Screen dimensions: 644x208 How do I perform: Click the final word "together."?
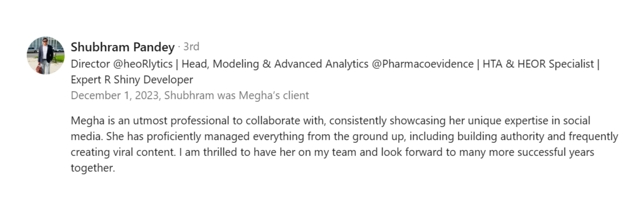(93, 168)
